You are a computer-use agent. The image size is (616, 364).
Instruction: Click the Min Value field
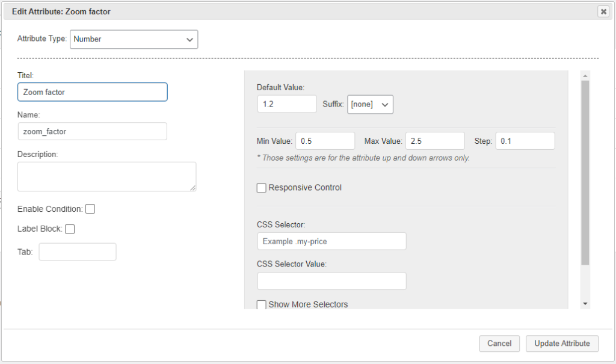tap(325, 141)
